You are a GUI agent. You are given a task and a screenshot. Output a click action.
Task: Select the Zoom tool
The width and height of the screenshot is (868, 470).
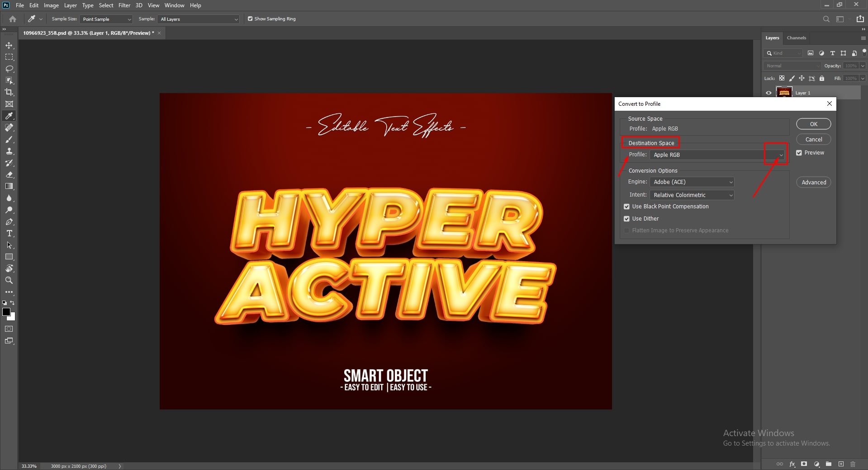(x=9, y=280)
